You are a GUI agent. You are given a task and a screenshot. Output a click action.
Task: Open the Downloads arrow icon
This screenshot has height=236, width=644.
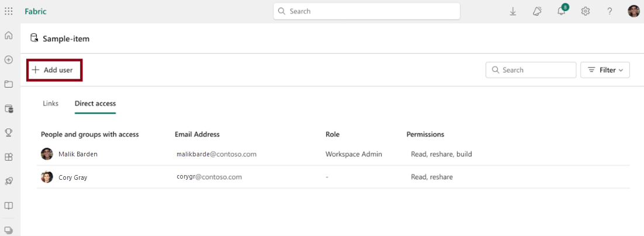tap(513, 12)
